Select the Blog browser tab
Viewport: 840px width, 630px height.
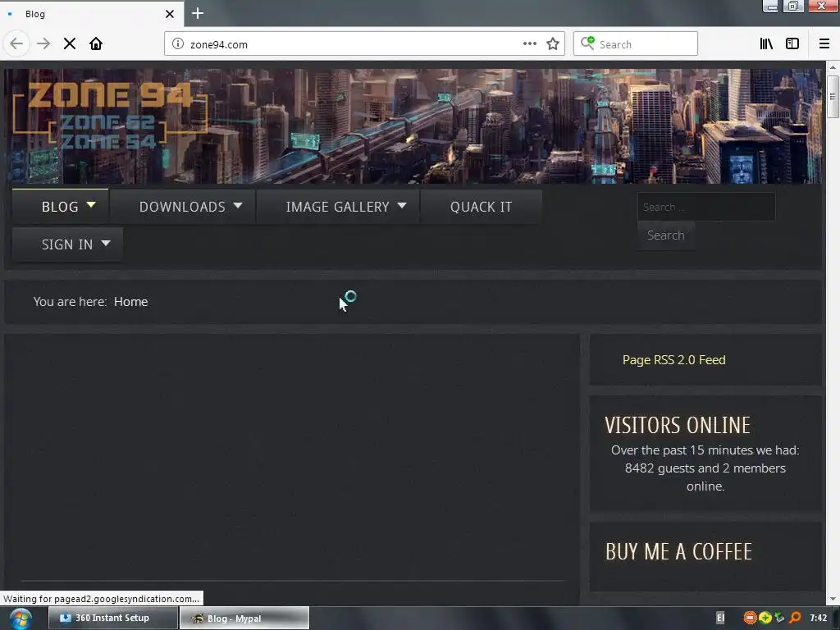[92, 14]
